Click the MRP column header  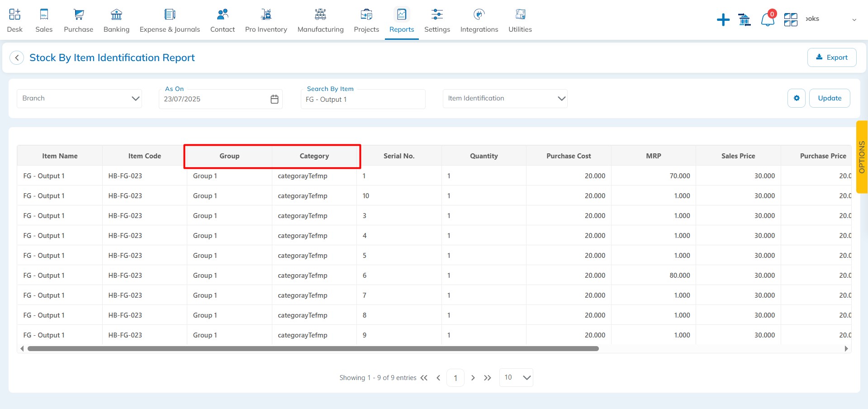click(654, 156)
